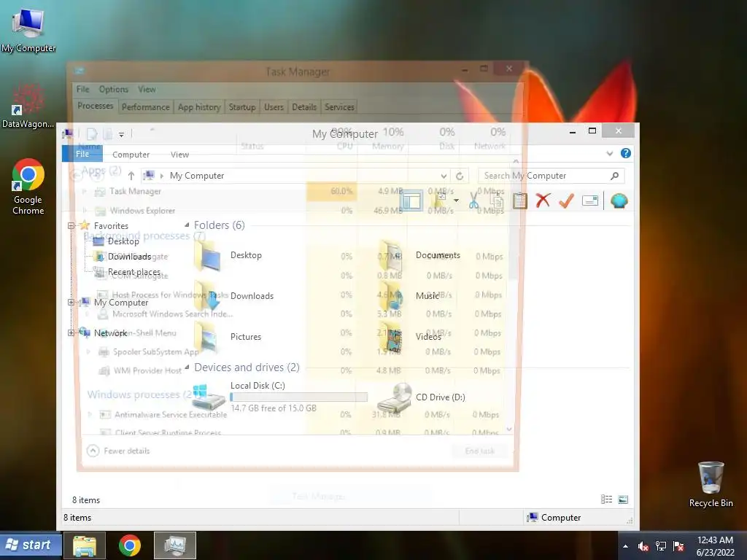Open dropdown arrow beside the toolbar folder icon
Image resolution: width=747 pixels, height=560 pixels.
tap(457, 201)
